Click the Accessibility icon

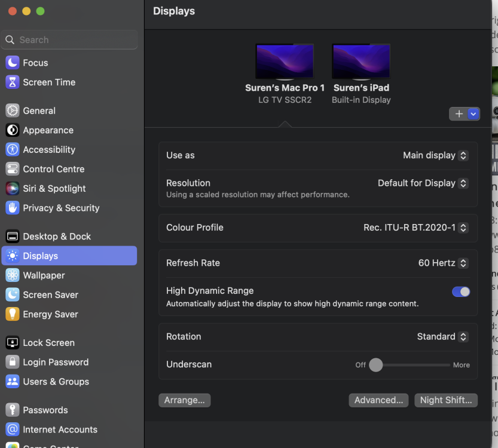pyautogui.click(x=13, y=149)
